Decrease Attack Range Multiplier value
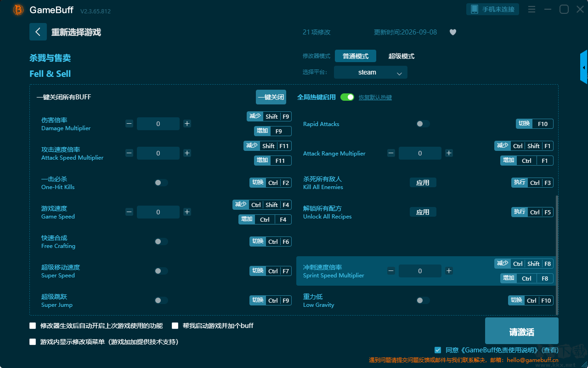This screenshot has width=588, height=368. tap(391, 153)
